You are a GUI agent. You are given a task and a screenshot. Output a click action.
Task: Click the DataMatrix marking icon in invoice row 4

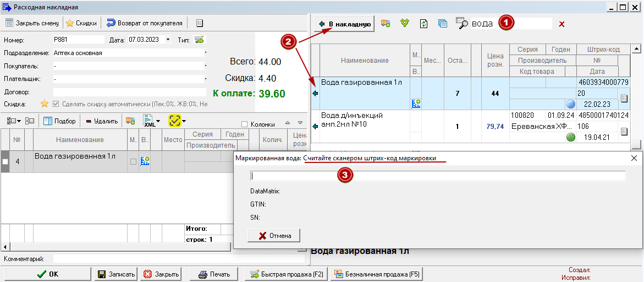tap(145, 161)
